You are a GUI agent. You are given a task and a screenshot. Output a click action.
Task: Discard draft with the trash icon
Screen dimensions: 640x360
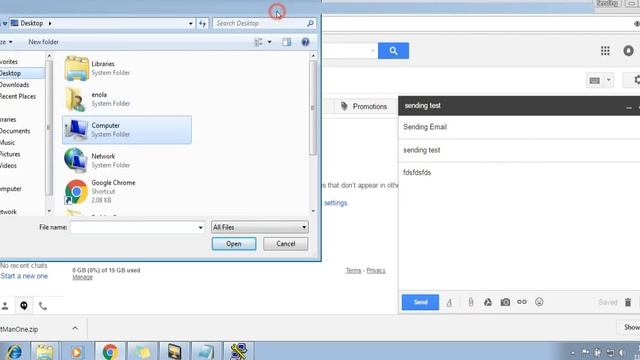click(x=628, y=302)
